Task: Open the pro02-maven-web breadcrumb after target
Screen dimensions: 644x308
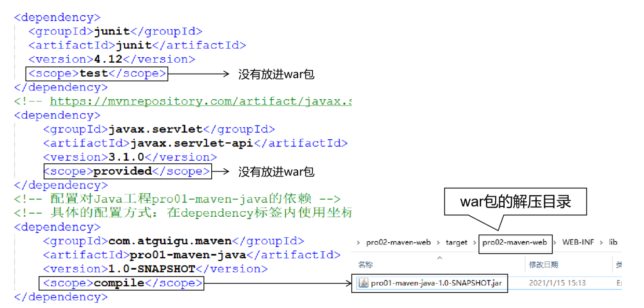Action: pyautogui.click(x=515, y=242)
